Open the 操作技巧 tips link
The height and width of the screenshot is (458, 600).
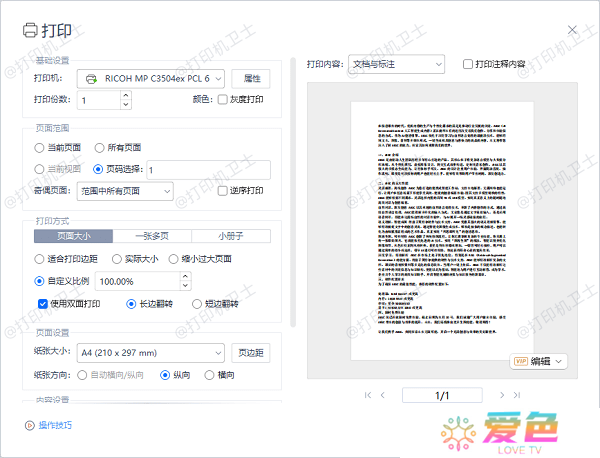[x=55, y=425]
